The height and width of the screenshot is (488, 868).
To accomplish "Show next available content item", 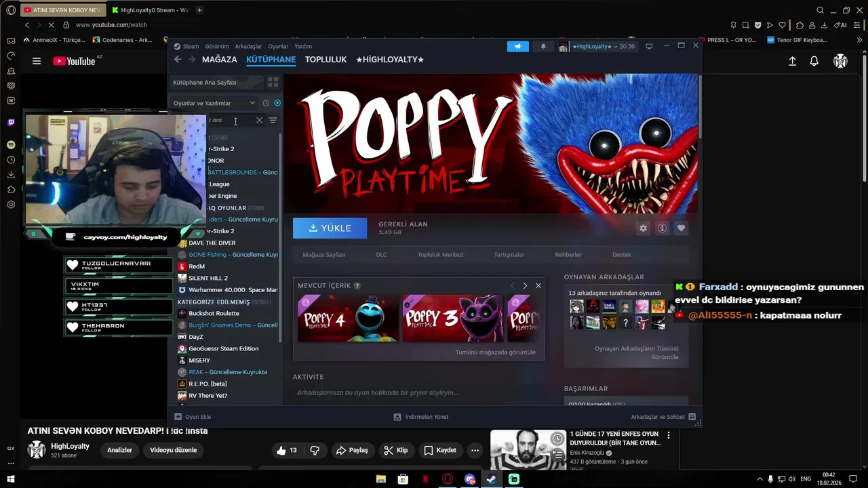I will coord(525,285).
